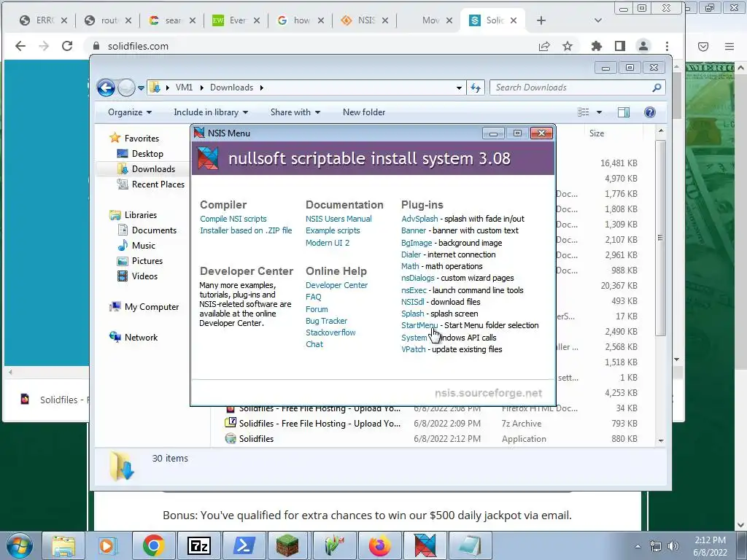Open the Chrome extensions puzzle icon
This screenshot has height=560, width=747.
tap(597, 46)
